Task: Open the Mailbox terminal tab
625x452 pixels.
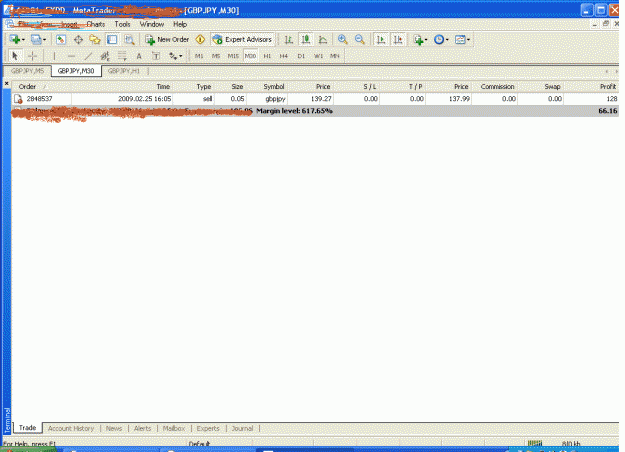Action: pyautogui.click(x=174, y=428)
